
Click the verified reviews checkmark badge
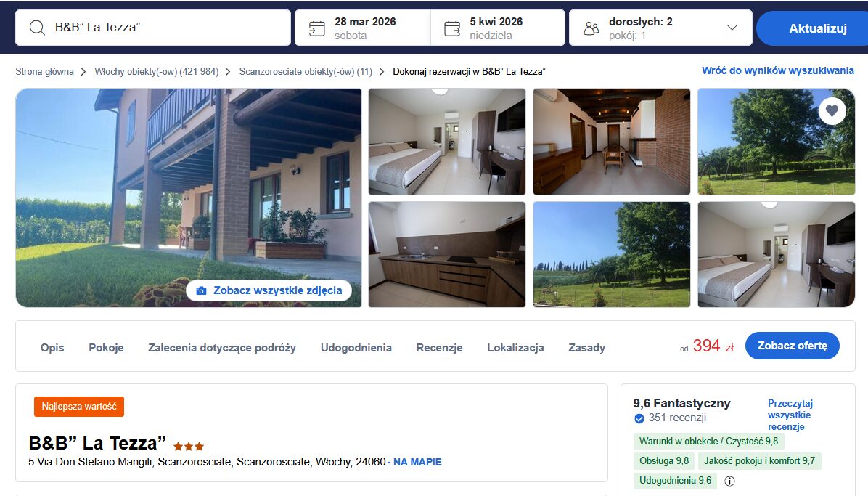[639, 418]
